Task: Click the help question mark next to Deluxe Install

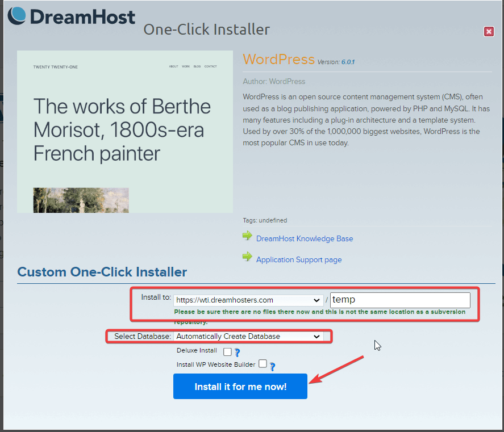Action: pos(237,352)
